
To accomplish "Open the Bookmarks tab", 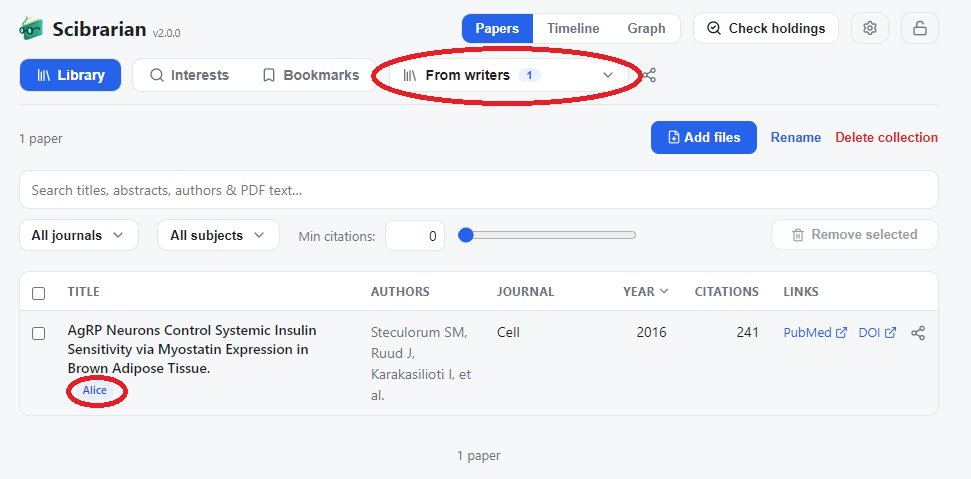I will [311, 76].
